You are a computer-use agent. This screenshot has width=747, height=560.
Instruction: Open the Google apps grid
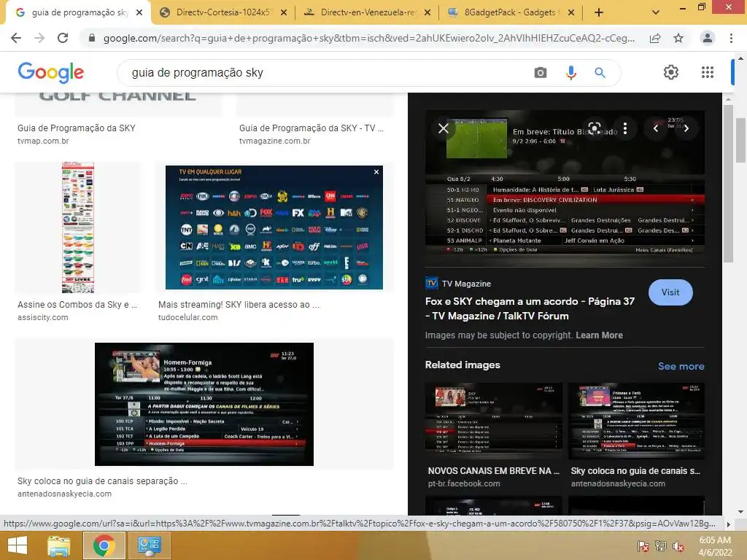708,72
